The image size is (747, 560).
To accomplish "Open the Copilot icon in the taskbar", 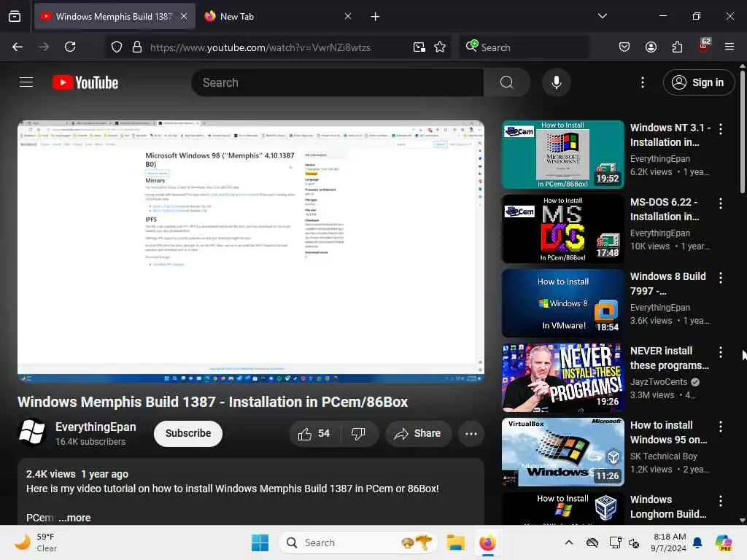I will tap(724, 542).
